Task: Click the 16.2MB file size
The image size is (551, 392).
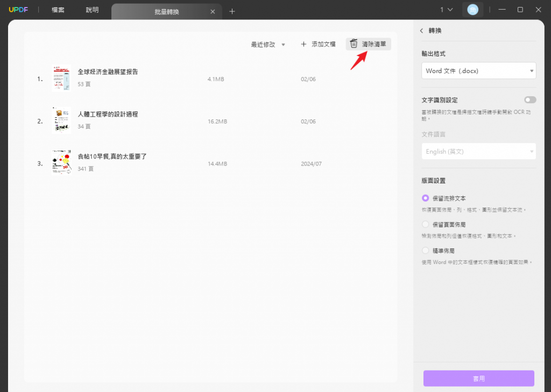Action: [x=217, y=122]
